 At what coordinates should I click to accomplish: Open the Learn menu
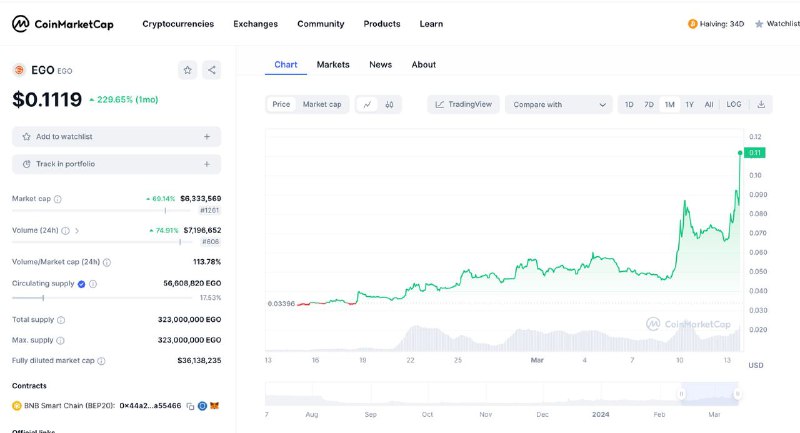pos(431,24)
